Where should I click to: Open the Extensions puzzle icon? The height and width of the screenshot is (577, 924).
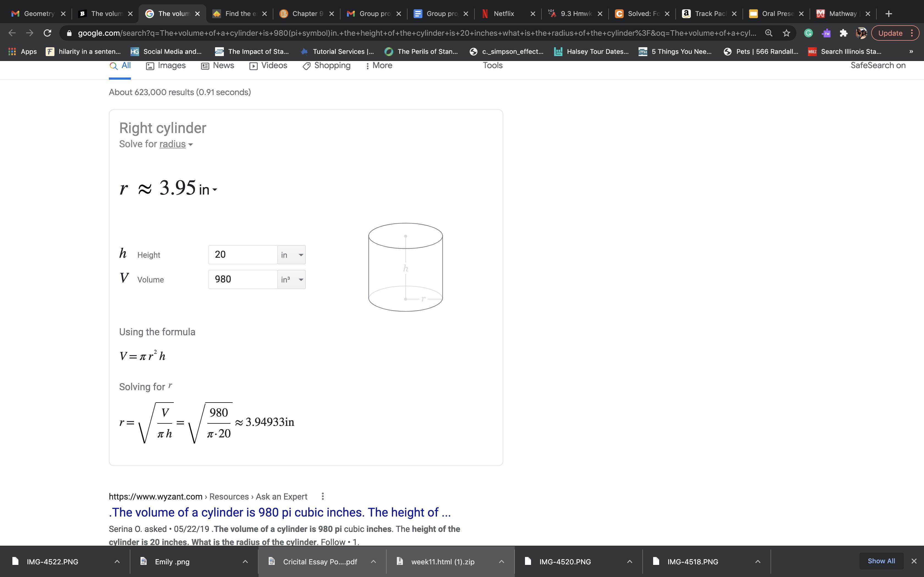click(843, 33)
